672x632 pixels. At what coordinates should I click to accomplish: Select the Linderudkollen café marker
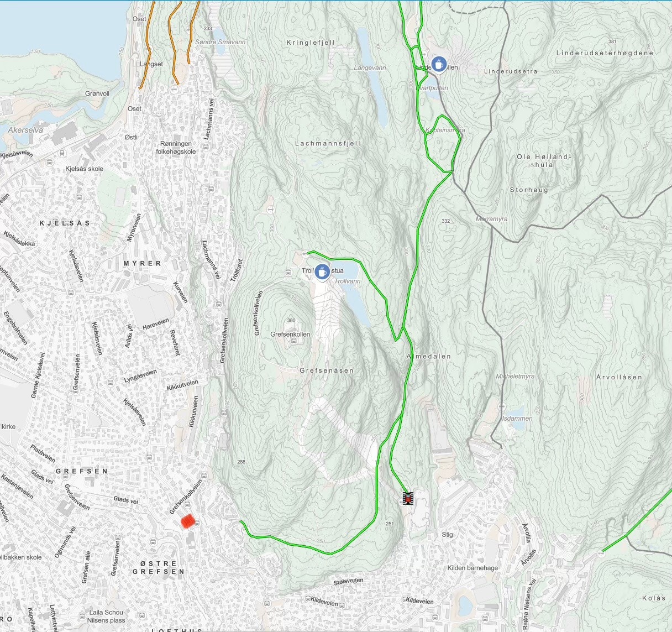439,64
